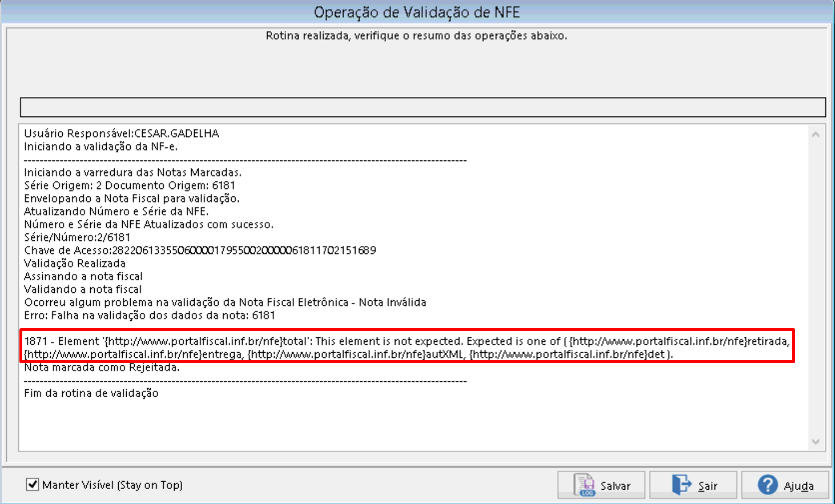Click the 'Operação de Validação de NFE' title
This screenshot has width=835, height=504.
(417, 12)
